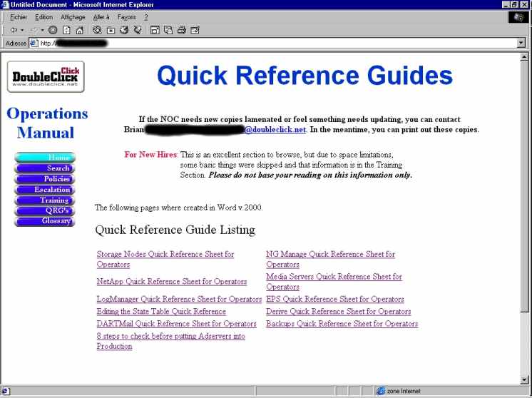Image resolution: width=532 pixels, height=398 pixels.
Task: Click the @doubleclick.net email link
Action: click(275, 130)
